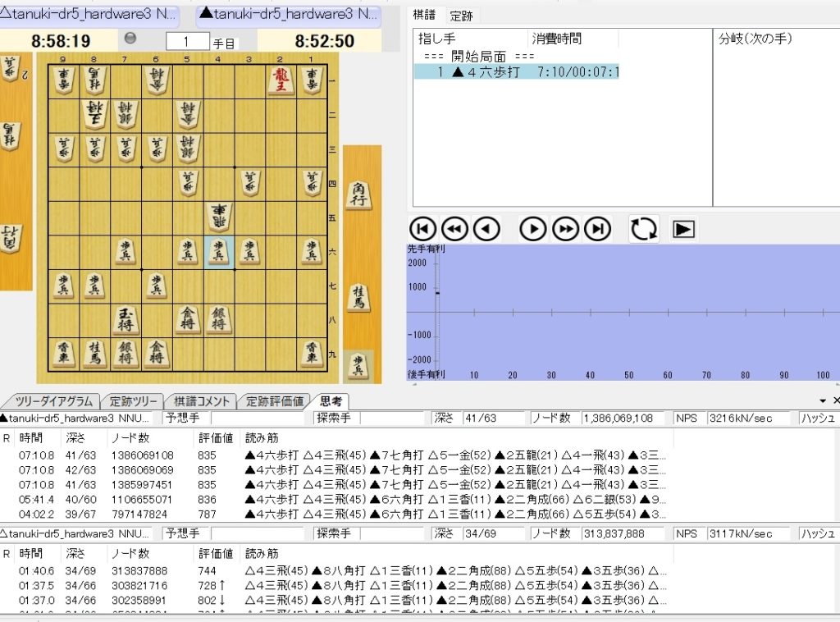Click the boxed play triangle button
This screenshot has height=622, width=840.
pyautogui.click(x=682, y=229)
